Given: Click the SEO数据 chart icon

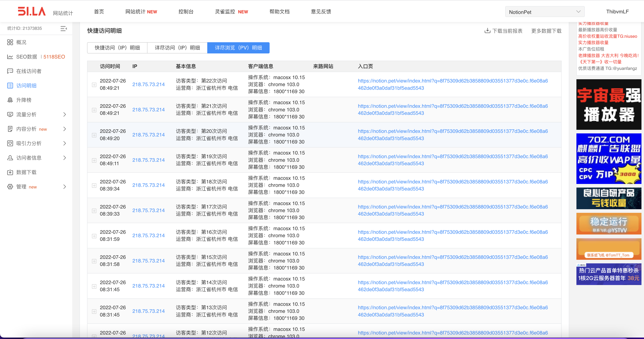Looking at the screenshot, I should tap(10, 57).
